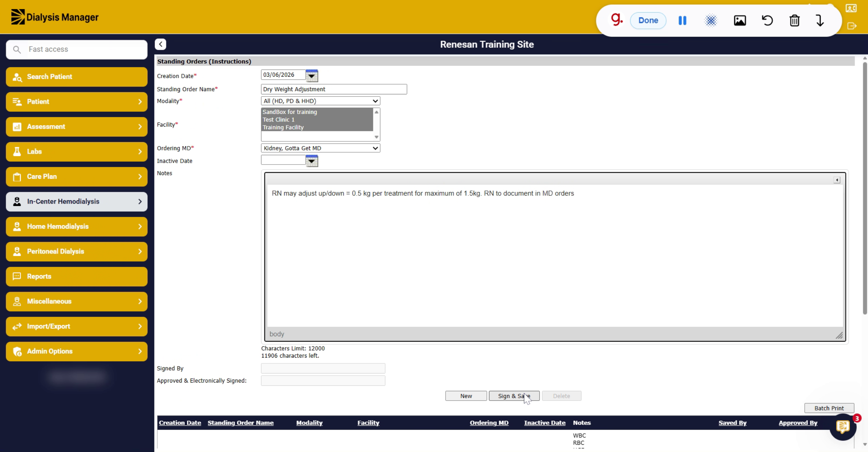Open the Inactive Date calendar picker
The height and width of the screenshot is (452, 868).
pos(312,161)
